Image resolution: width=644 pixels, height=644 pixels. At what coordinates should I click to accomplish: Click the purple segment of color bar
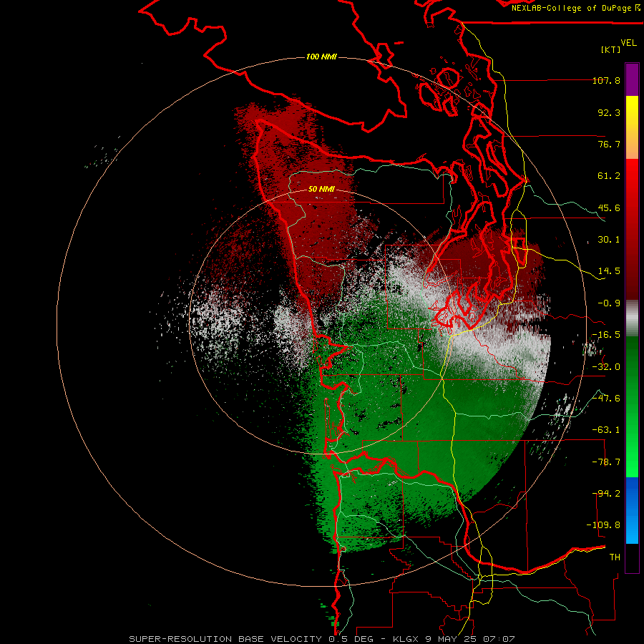(632, 80)
